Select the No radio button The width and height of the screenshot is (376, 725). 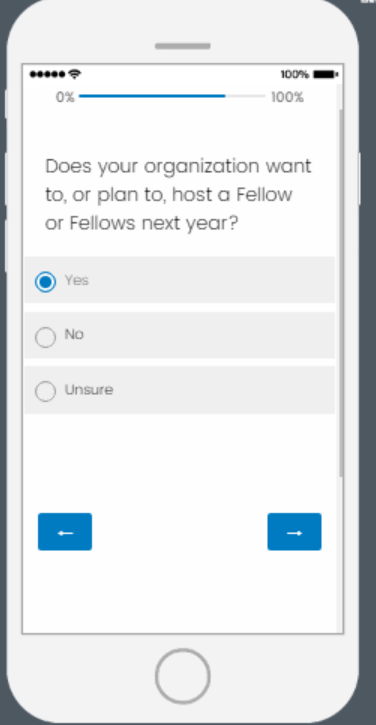(x=45, y=337)
